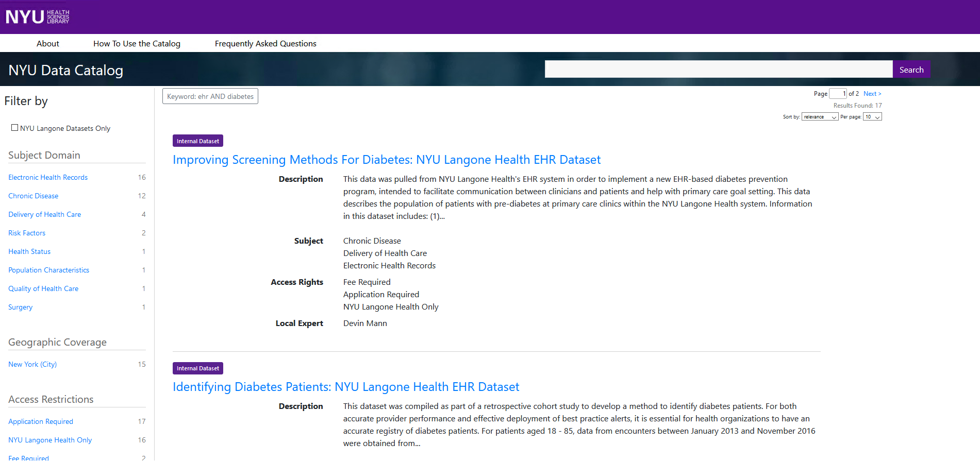Screen dimensions: 980x461
Task: Click the page number input box
Action: click(x=838, y=94)
